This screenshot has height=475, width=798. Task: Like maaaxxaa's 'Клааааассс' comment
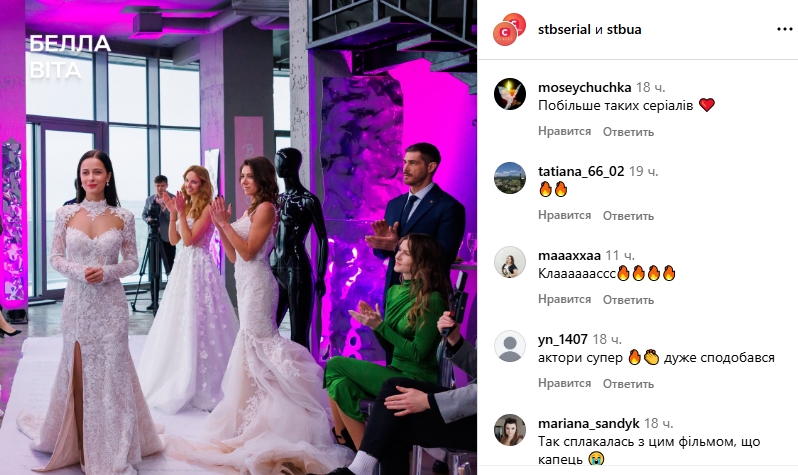point(564,299)
